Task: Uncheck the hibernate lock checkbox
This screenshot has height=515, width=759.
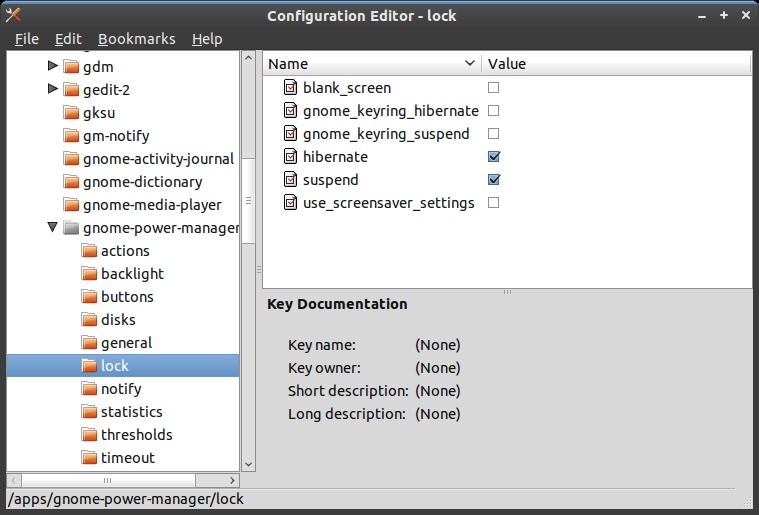Action: [494, 156]
